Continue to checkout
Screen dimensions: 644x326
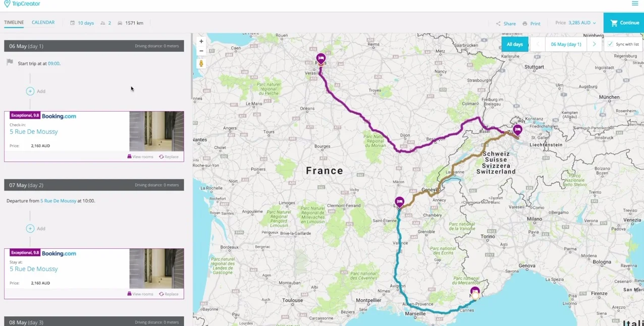[624, 23]
